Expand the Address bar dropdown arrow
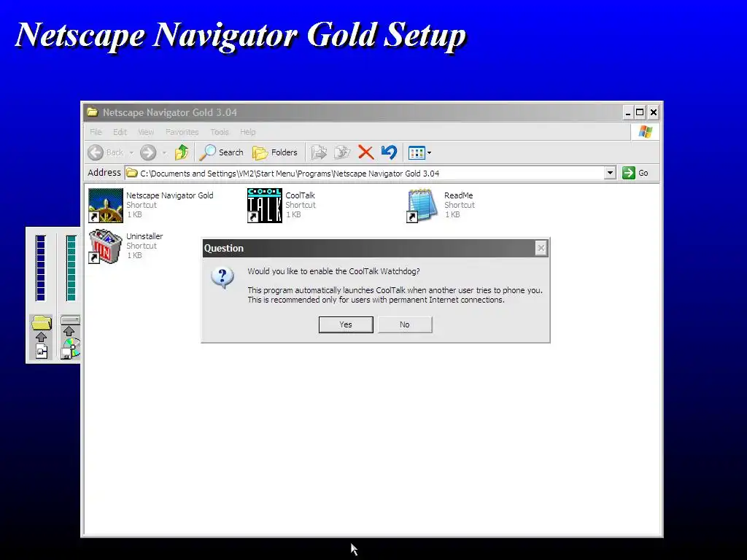 tap(610, 173)
